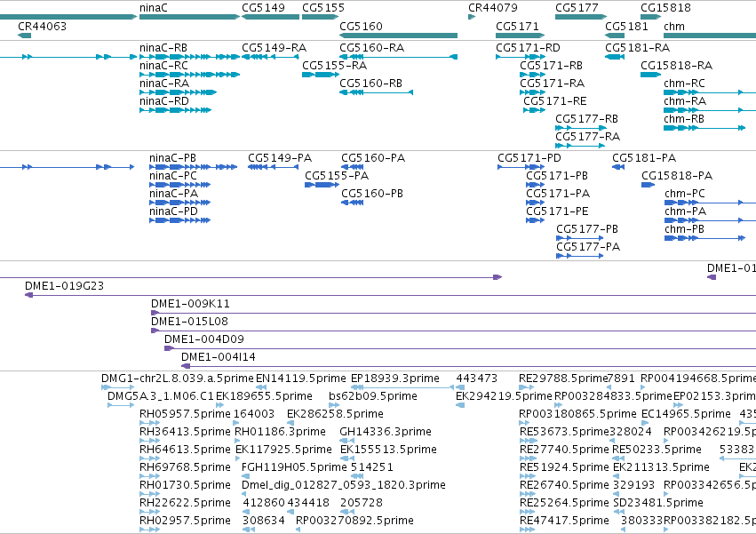Click the RE29788.5prime EST label
The image size is (756, 534).
563,379
